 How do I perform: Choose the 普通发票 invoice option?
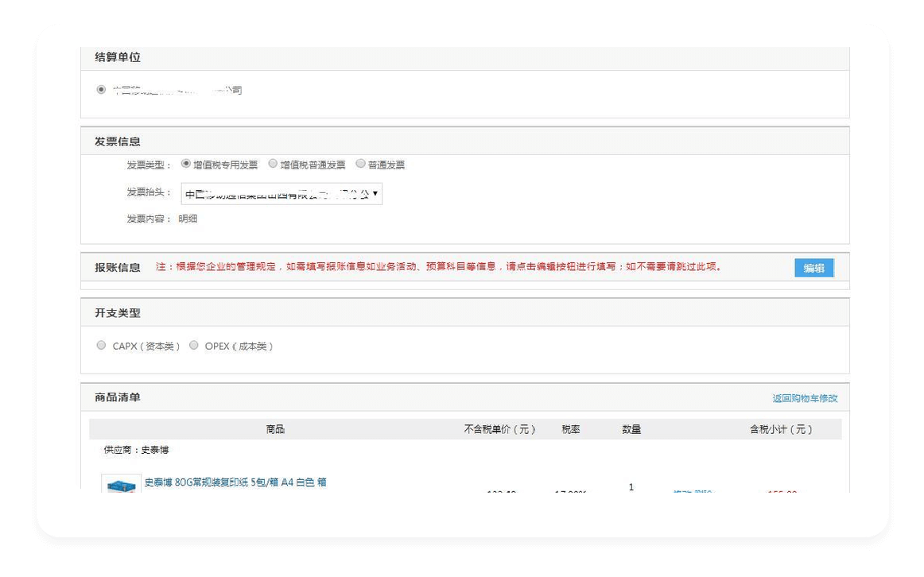360,165
